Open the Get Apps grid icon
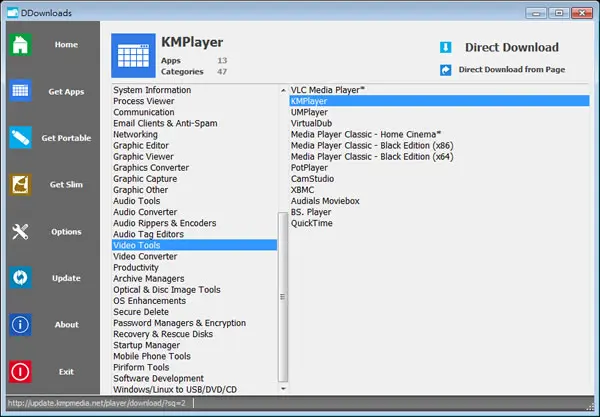 tap(20, 91)
